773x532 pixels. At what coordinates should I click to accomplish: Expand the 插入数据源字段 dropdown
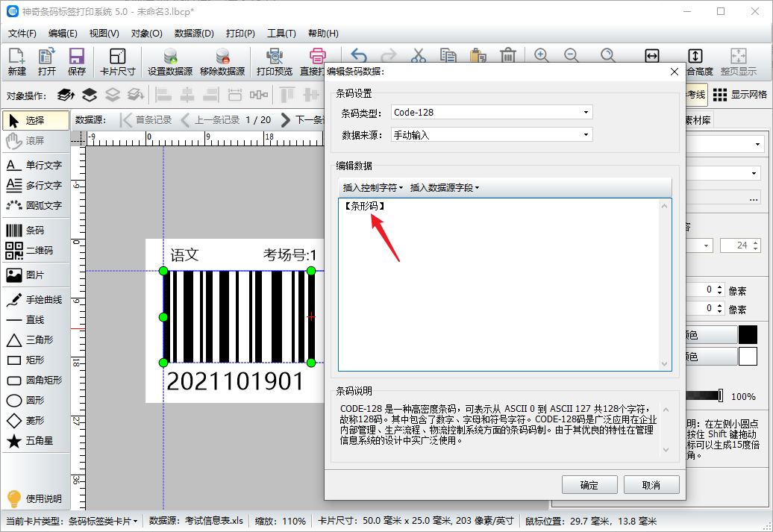tap(445, 188)
